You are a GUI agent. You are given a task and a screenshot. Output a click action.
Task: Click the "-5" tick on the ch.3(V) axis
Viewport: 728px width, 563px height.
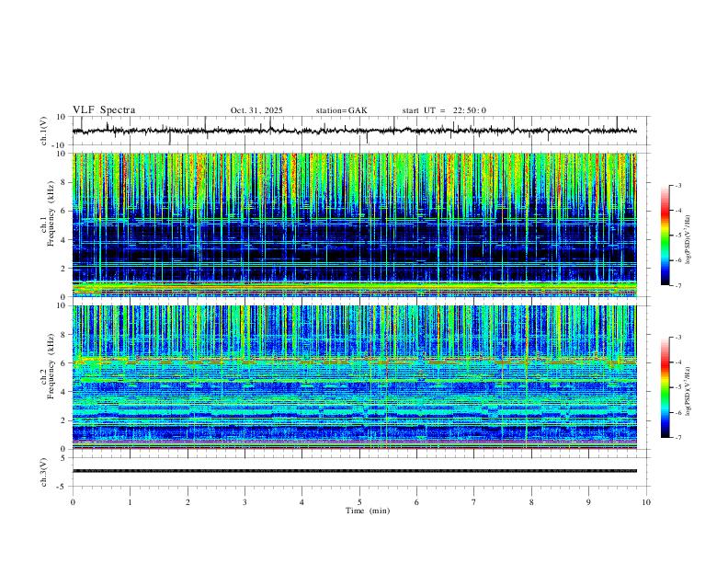tap(63, 487)
